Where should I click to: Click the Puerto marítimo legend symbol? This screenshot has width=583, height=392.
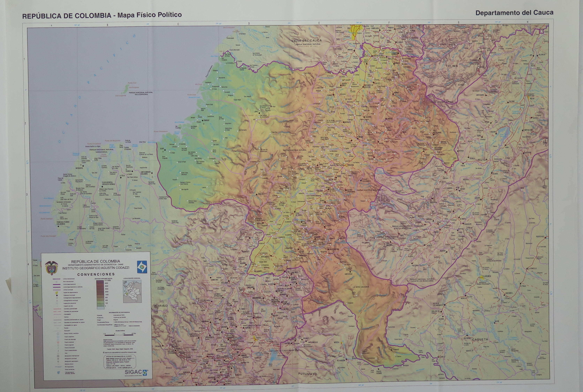coord(58,337)
